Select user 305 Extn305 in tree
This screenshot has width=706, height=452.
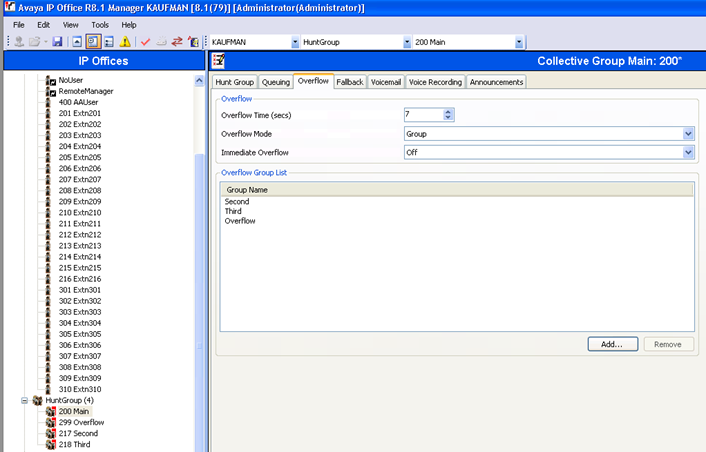(x=80, y=334)
